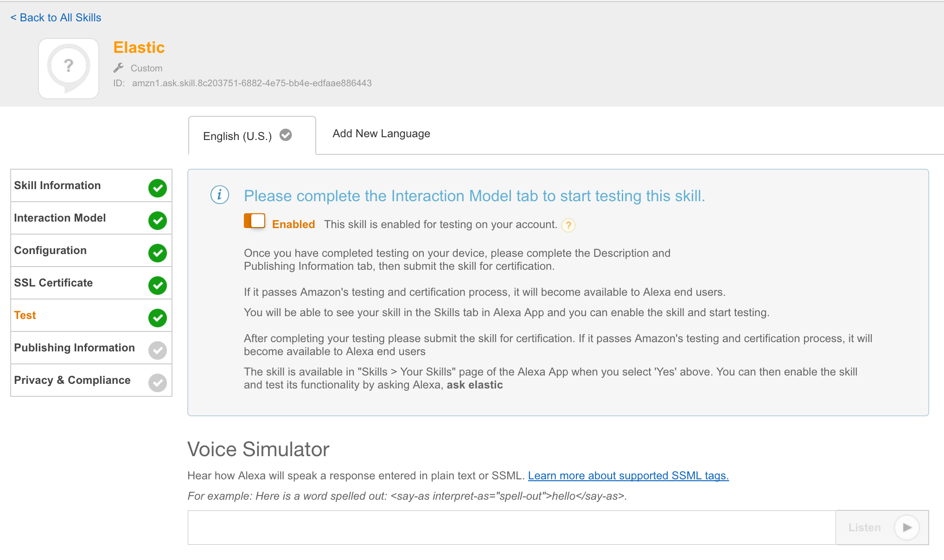Switch to the English (U.S.) language tab
This screenshot has width=944, height=560.
coord(237,136)
